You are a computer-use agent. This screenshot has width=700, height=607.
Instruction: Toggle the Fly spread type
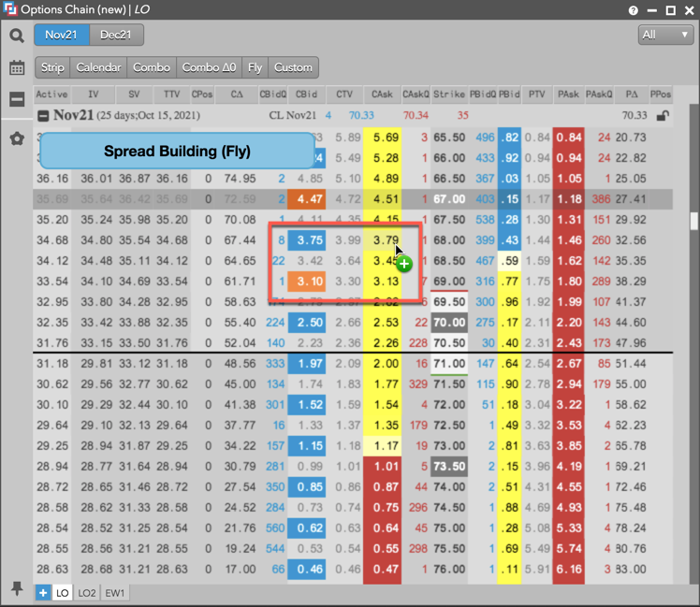pyautogui.click(x=255, y=67)
